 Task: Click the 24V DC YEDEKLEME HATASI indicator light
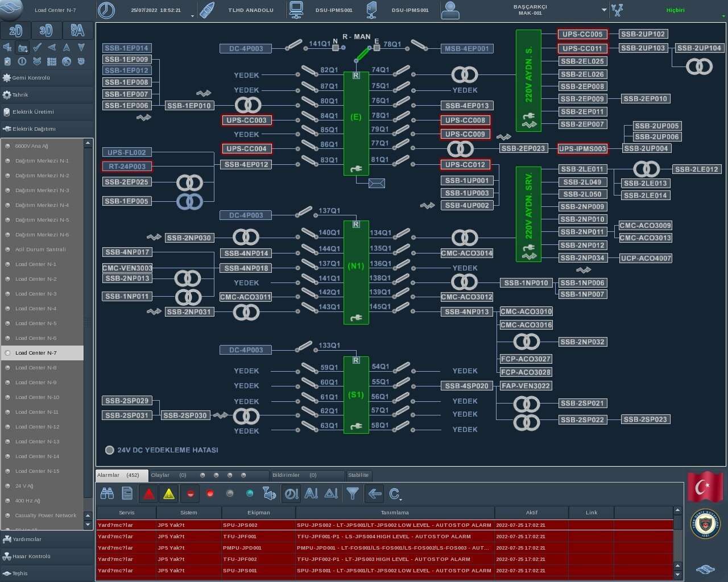[110, 450]
